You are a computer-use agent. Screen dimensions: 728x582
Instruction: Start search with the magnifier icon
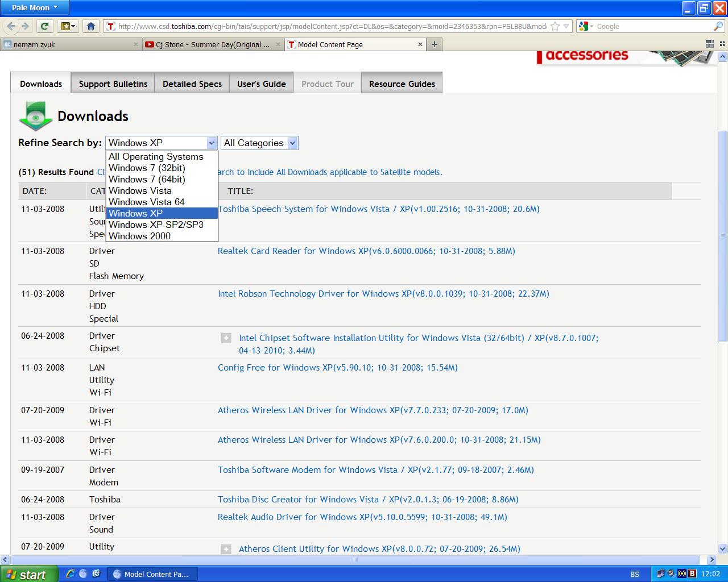pyautogui.click(x=718, y=26)
